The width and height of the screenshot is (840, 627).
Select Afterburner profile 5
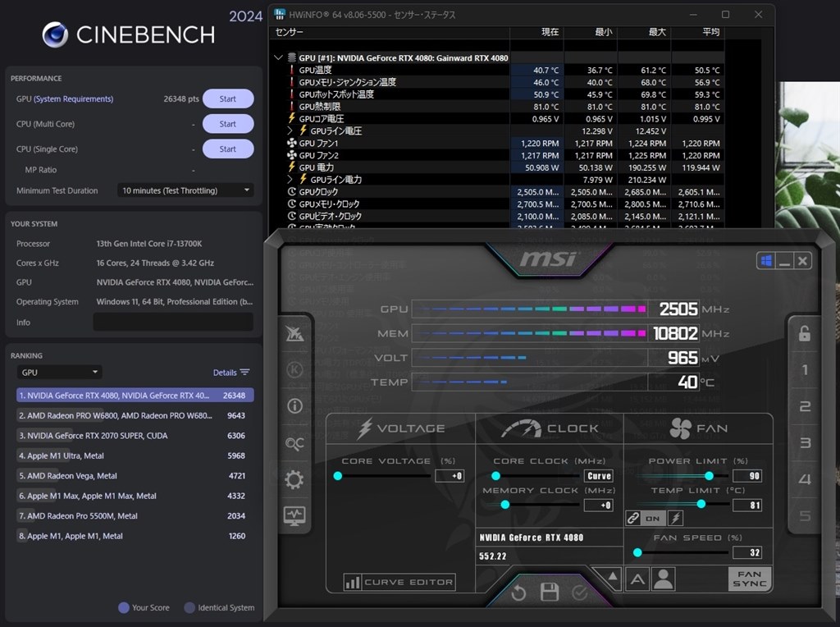[805, 515]
